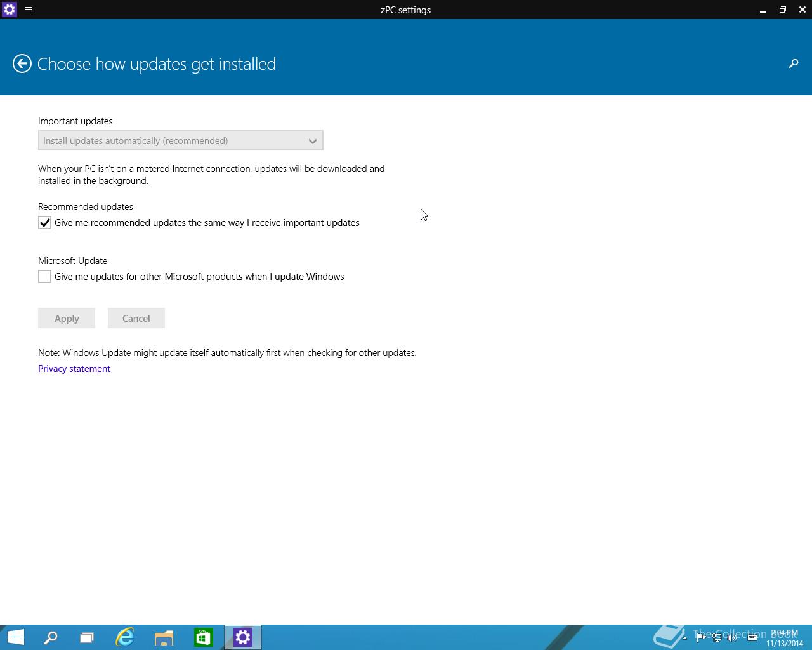Open Action Center flag tray icon
This screenshot has width=812, height=650.
point(700,637)
